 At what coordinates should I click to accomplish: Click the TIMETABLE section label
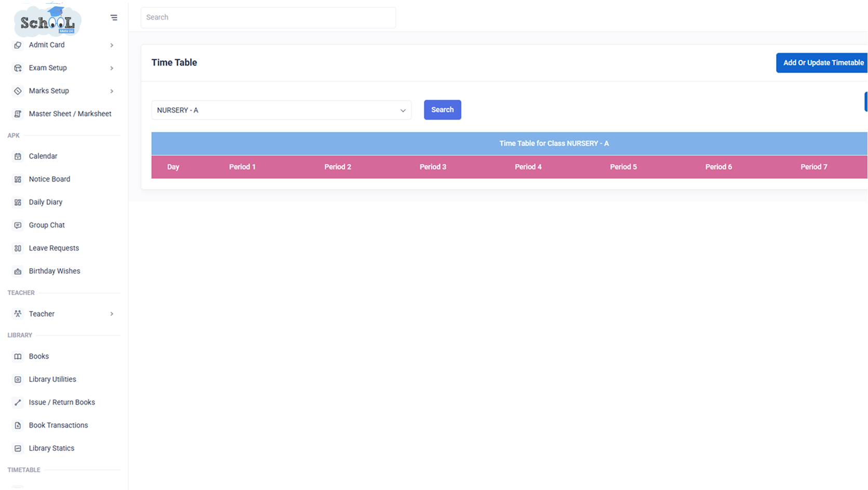coord(24,470)
